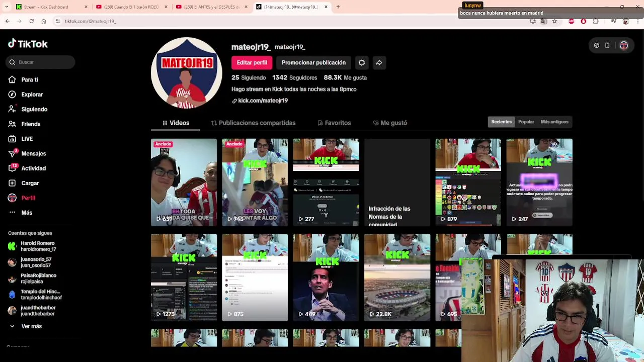Open video with 875 views
This screenshot has height=362, width=644.
[255, 278]
